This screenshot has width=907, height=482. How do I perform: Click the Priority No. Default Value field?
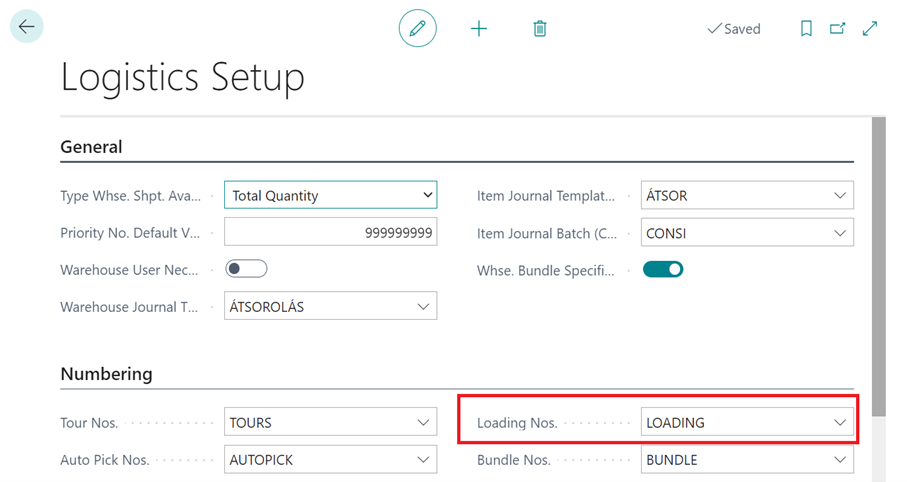(330, 233)
